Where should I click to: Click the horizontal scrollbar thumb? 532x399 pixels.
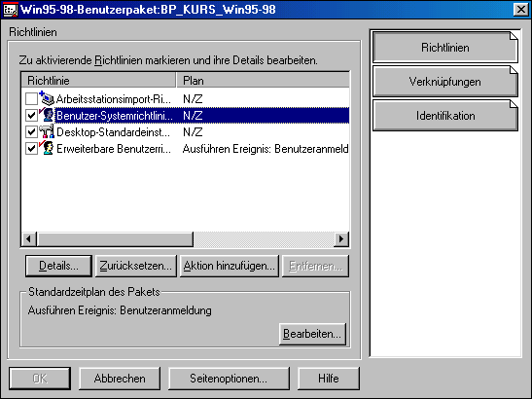[115, 239]
